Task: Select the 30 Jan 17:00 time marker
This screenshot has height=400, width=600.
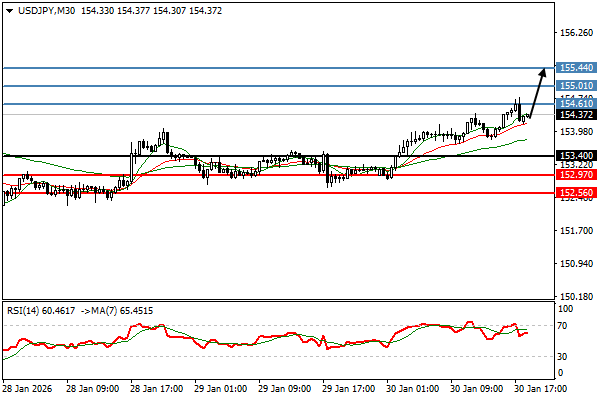Action: 543,388
